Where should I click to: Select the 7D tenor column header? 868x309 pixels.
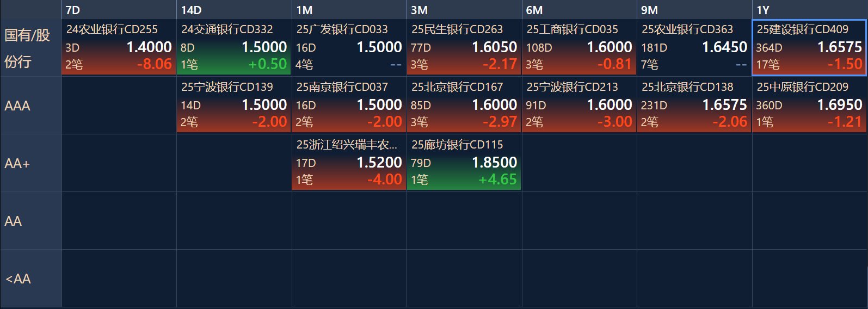tap(119, 10)
